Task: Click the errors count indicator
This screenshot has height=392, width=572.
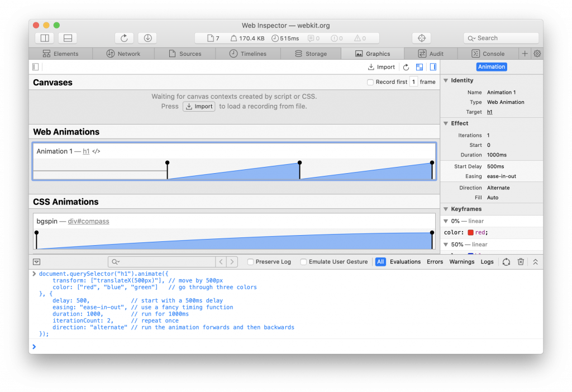Action: pyautogui.click(x=337, y=39)
